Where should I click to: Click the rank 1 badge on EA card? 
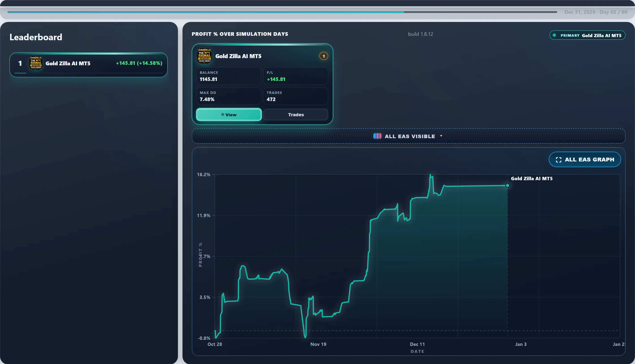point(324,56)
